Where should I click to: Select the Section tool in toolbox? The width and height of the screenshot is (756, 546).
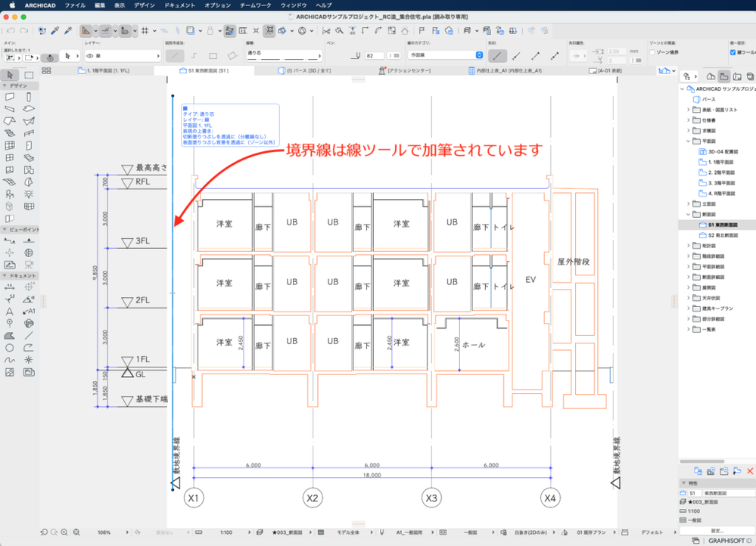[10, 240]
